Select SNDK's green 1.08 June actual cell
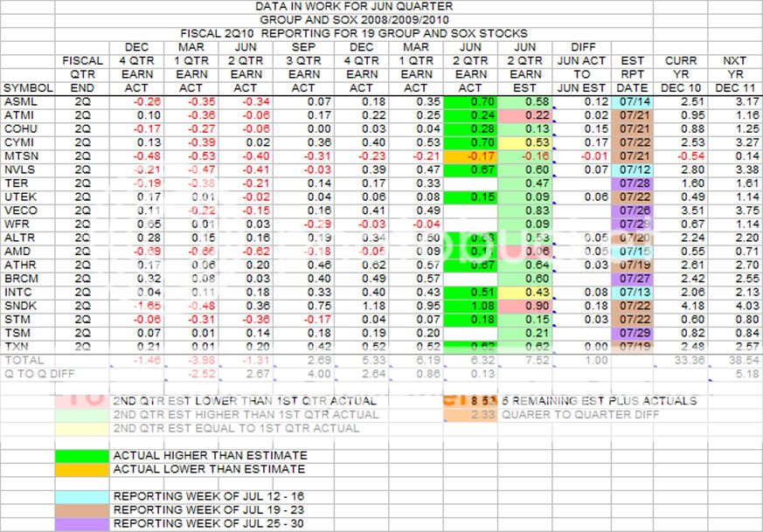 tap(470, 306)
